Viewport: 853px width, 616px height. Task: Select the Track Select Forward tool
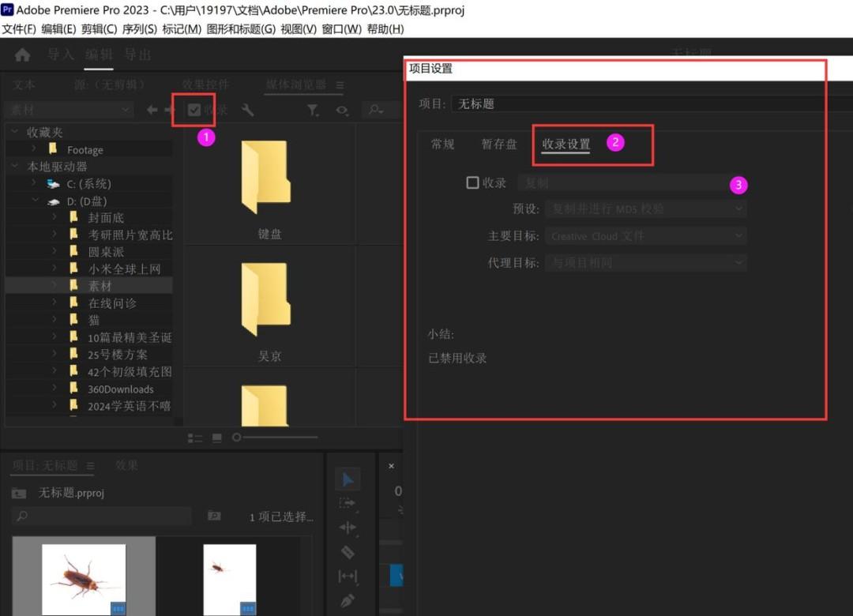pyautogui.click(x=348, y=503)
